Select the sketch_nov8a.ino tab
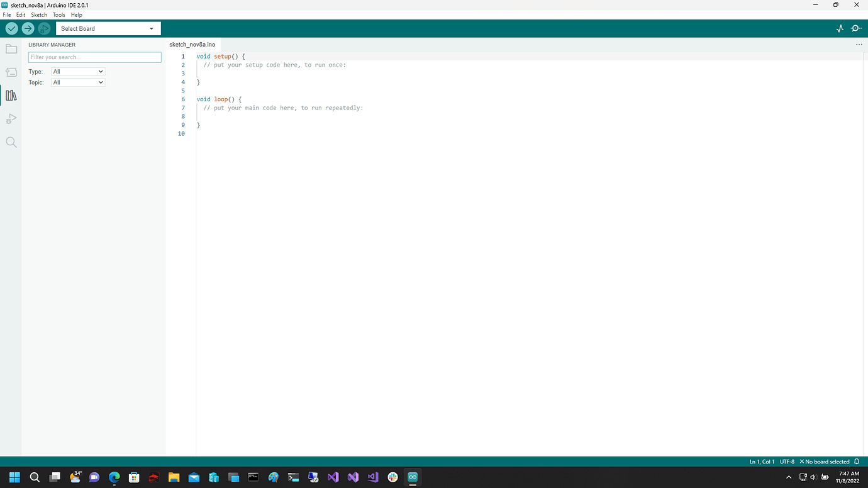This screenshot has height=488, width=868. (192, 44)
